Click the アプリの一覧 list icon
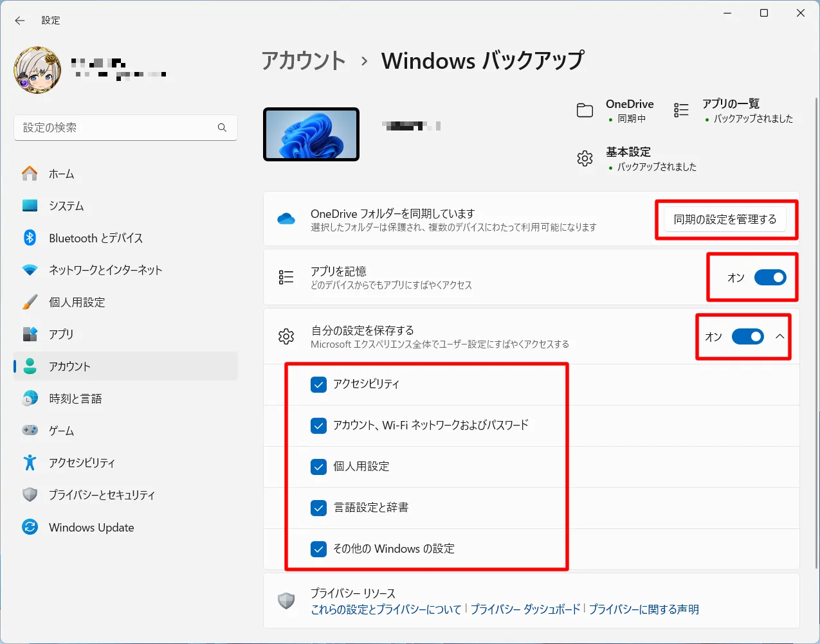The width and height of the screenshot is (820, 644). (681, 111)
